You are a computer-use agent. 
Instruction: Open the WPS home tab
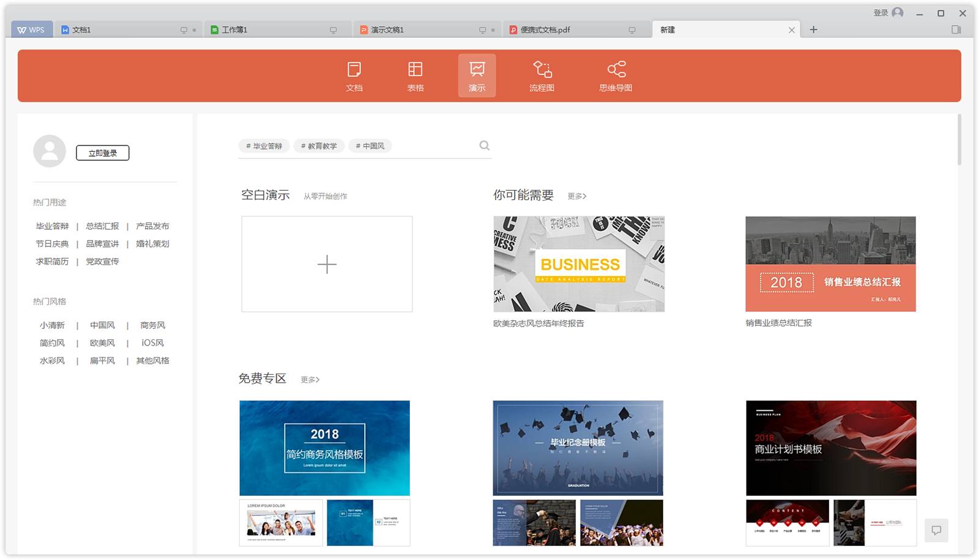pos(31,29)
